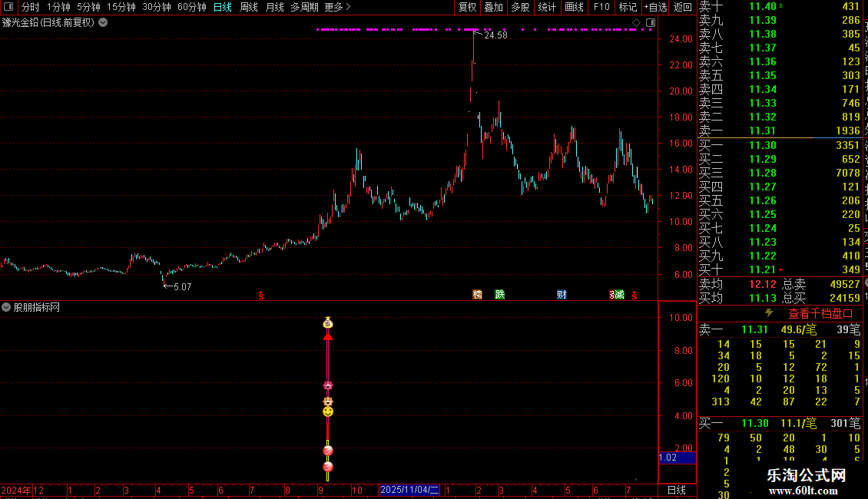The image size is (868, 499).
Task: Select the 卖一 11.31 order row
Action: click(x=780, y=131)
